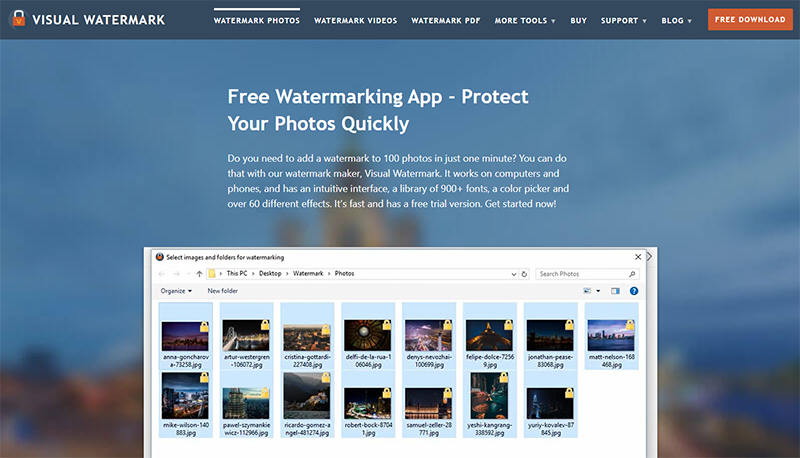Click the back arrow in file dialog
Screen dimensions: 800x458
tap(162, 274)
